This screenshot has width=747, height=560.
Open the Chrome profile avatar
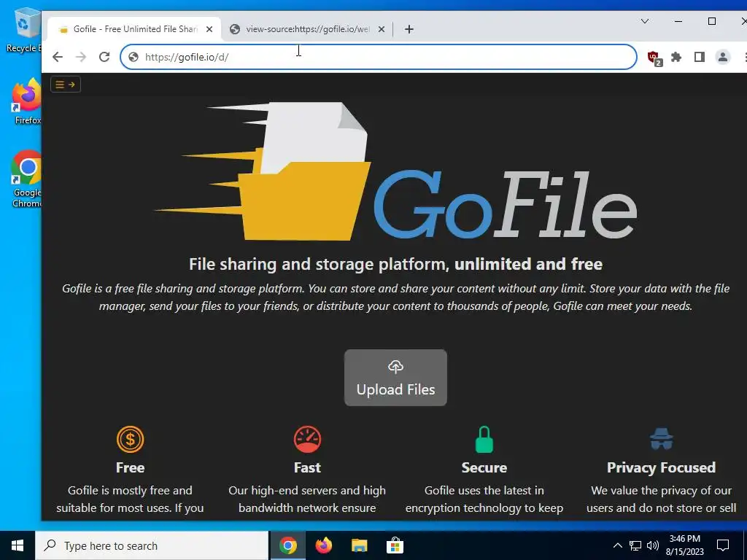pyautogui.click(x=723, y=57)
